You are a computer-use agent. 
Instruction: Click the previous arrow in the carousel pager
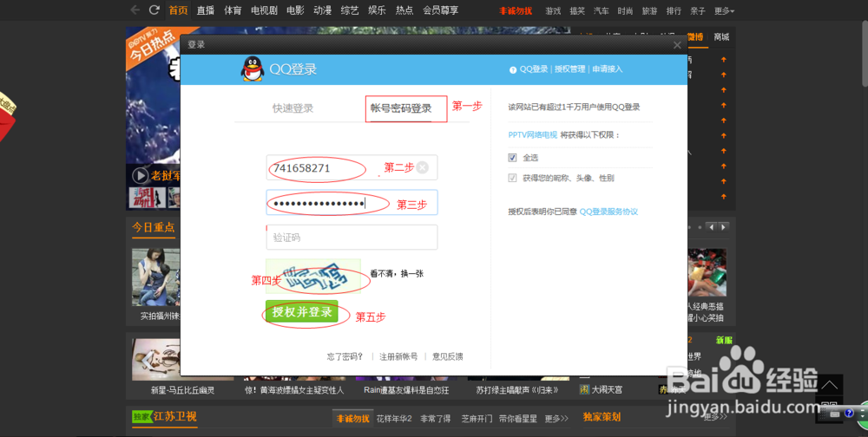(712, 227)
